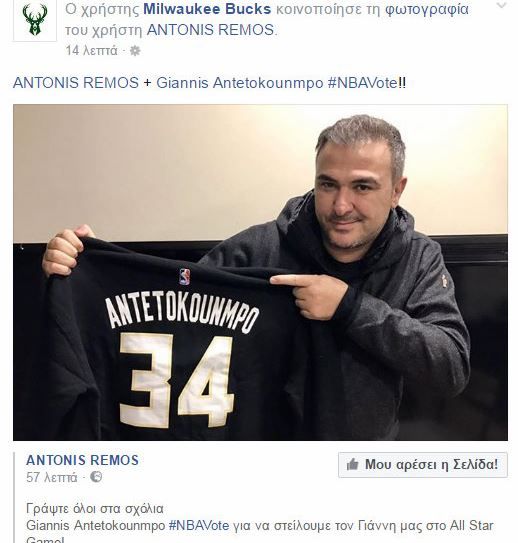The image size is (518, 543).
Task: Click the Μου αρέσει η Σελίδα! button
Action: pyautogui.click(x=423, y=465)
